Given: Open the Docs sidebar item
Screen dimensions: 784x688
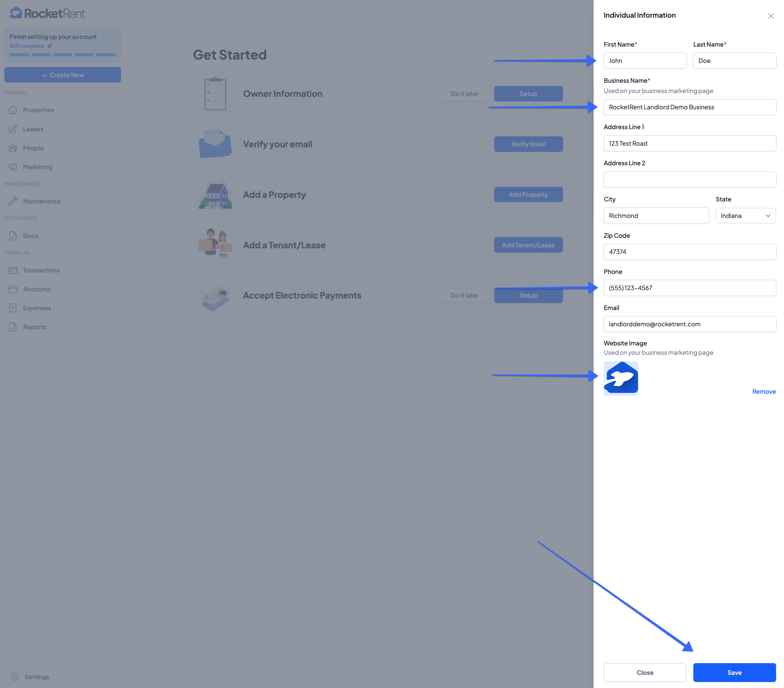Looking at the screenshot, I should (x=30, y=236).
